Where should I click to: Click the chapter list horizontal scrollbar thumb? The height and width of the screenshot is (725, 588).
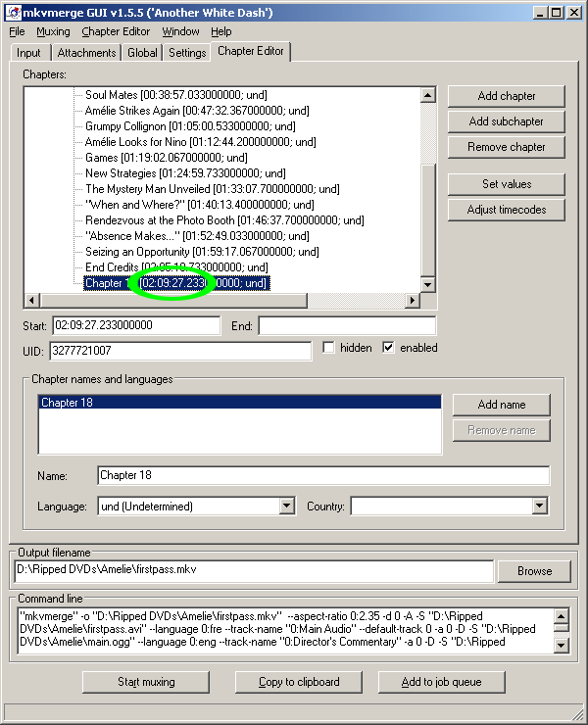click(173, 300)
